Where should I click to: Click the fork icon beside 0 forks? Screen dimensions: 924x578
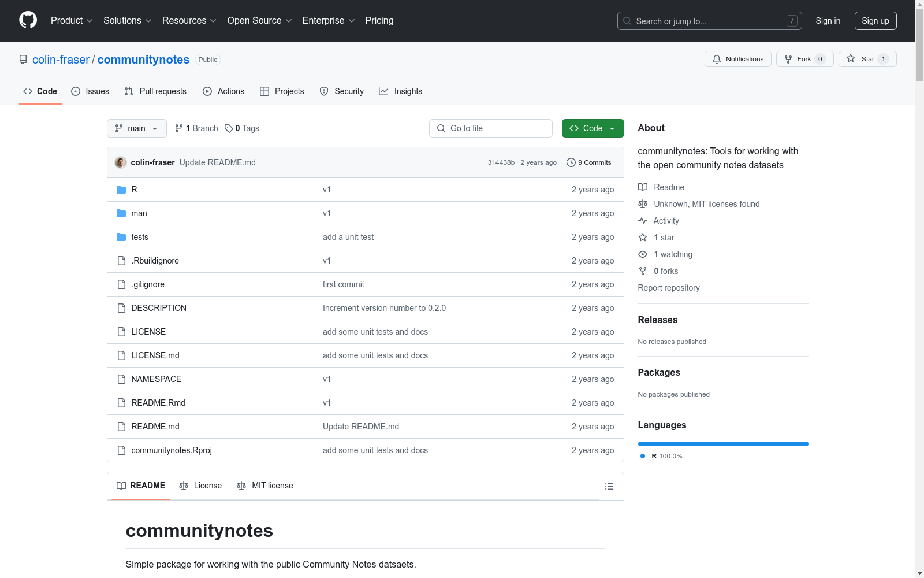pyautogui.click(x=643, y=271)
